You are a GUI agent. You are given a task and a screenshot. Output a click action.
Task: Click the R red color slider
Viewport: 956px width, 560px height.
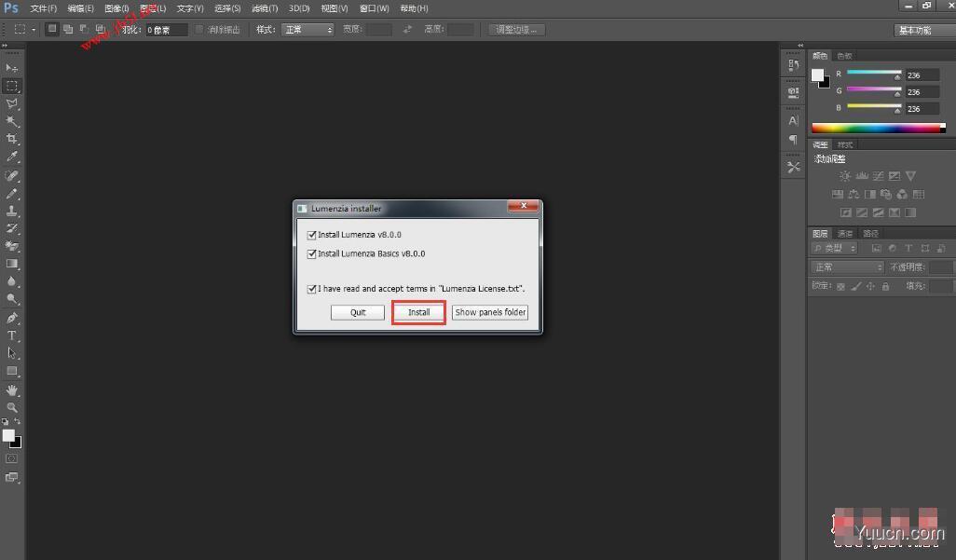click(x=874, y=74)
